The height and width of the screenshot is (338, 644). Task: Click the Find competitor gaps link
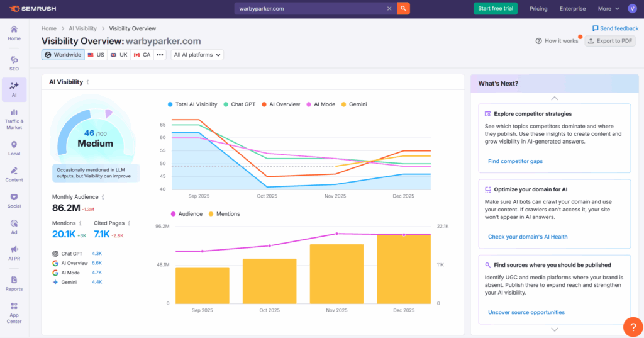[515, 161]
